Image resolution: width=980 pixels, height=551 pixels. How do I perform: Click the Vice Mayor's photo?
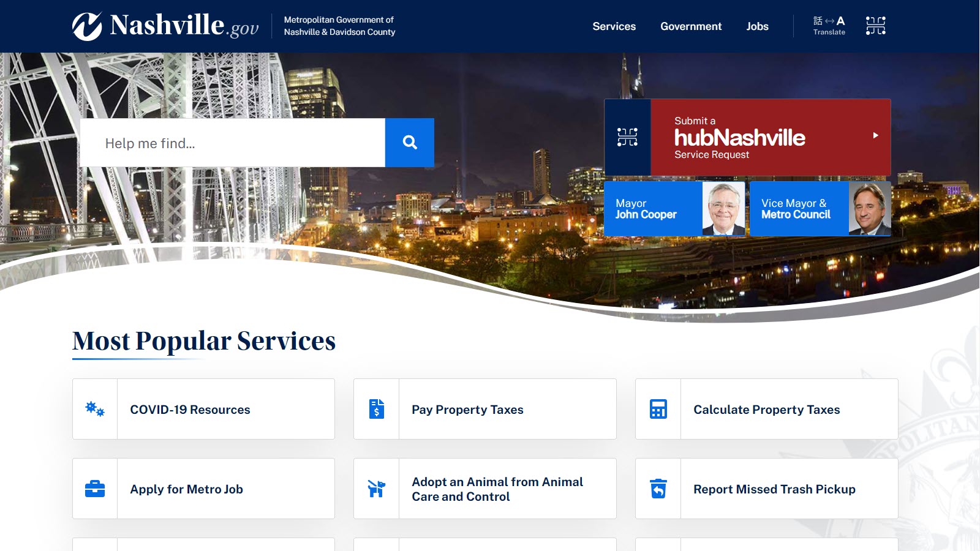tap(870, 209)
